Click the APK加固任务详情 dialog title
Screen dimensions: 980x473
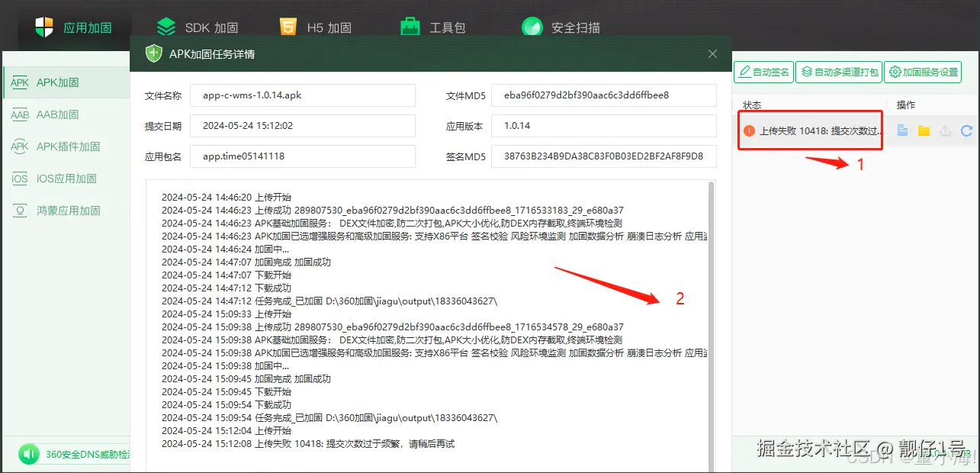pos(212,54)
